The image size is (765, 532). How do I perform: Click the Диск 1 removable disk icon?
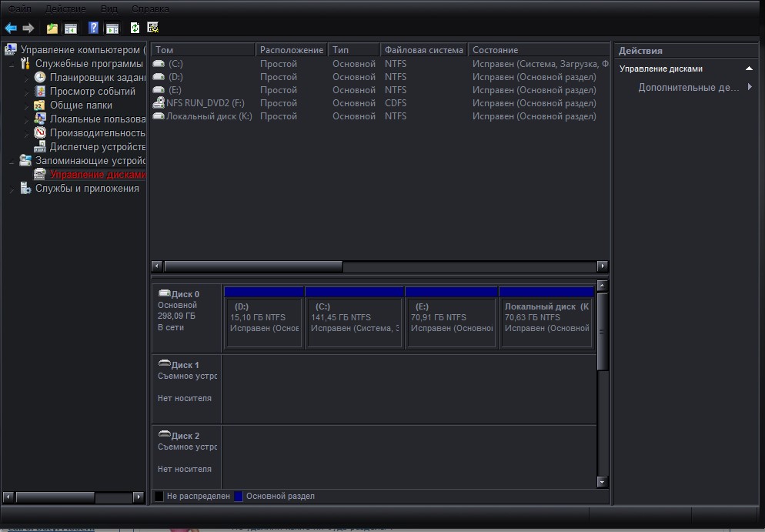[x=165, y=363]
